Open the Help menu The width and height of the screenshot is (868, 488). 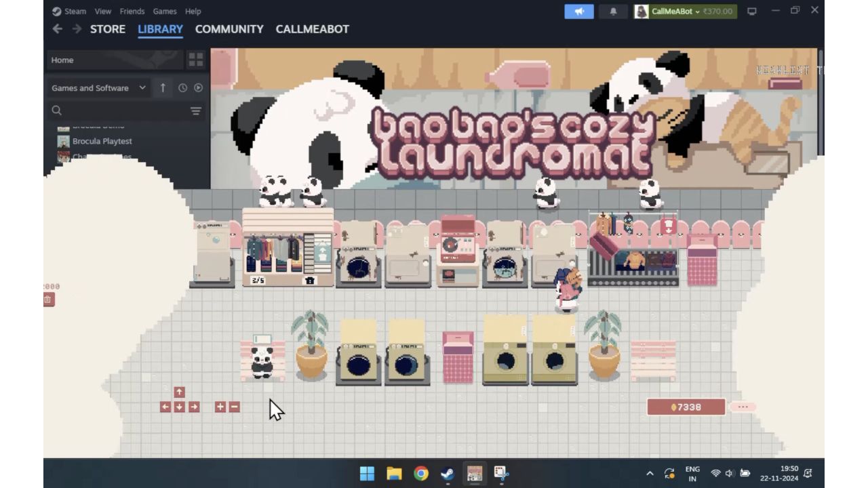[x=193, y=12]
